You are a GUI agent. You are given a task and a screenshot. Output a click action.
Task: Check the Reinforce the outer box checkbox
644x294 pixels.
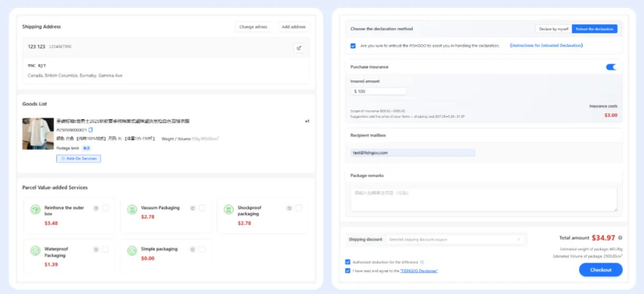(x=105, y=208)
